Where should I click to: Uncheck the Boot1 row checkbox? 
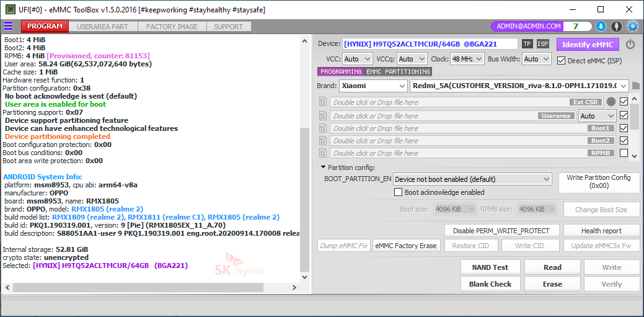point(624,128)
